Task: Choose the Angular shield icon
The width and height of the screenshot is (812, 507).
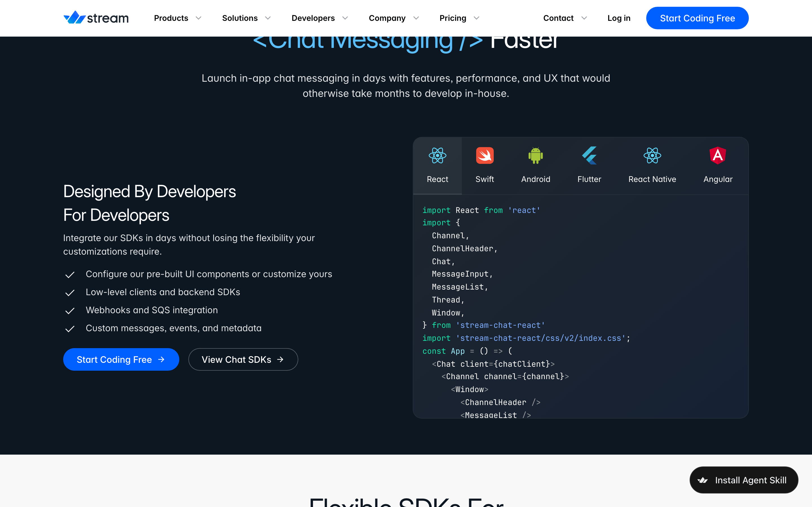Action: [718, 155]
